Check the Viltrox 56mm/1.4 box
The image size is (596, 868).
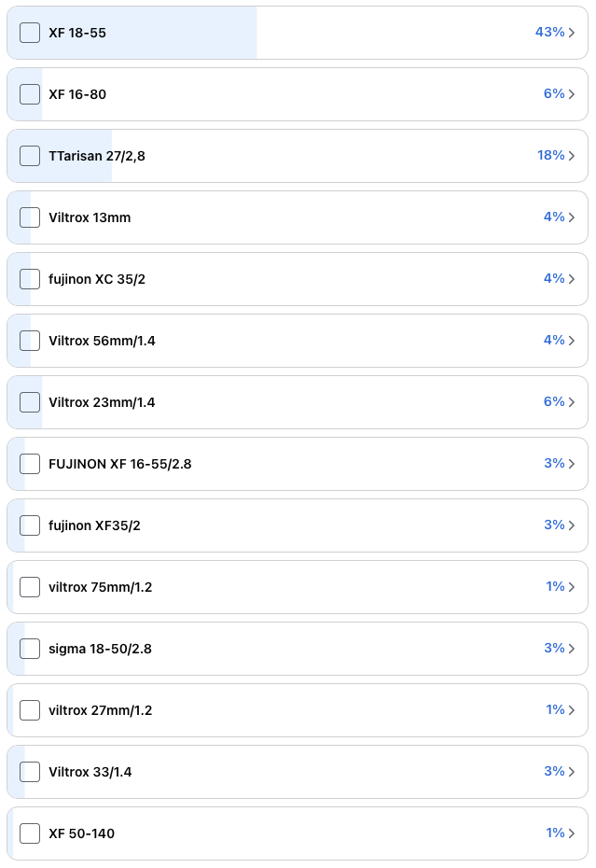tap(30, 341)
